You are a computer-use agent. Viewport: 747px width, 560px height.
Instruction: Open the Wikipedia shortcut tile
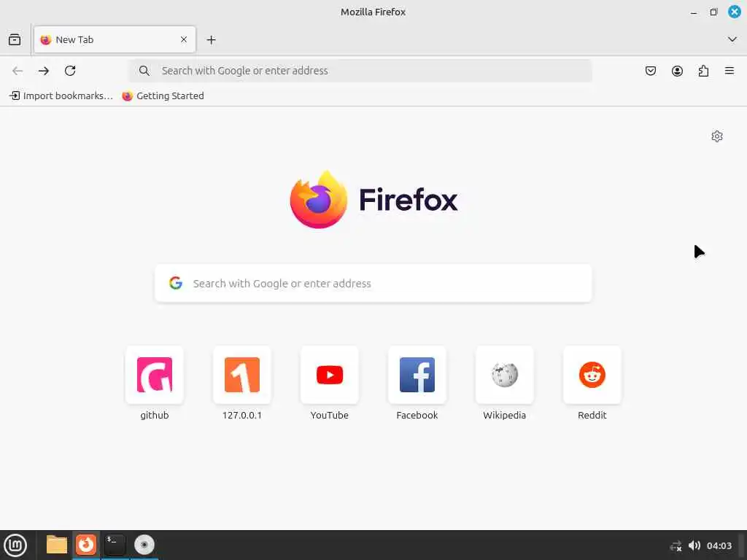click(505, 376)
